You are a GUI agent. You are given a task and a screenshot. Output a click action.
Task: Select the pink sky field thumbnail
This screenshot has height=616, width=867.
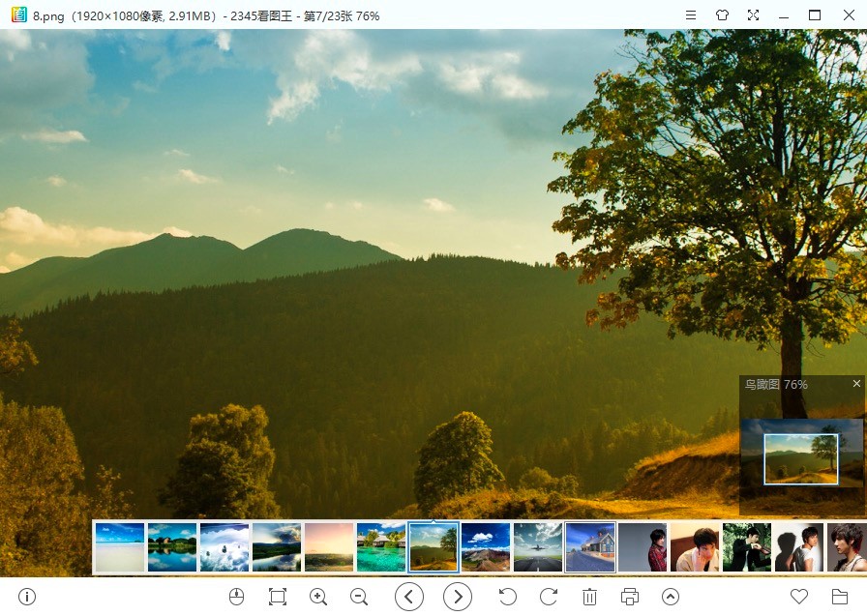point(328,547)
